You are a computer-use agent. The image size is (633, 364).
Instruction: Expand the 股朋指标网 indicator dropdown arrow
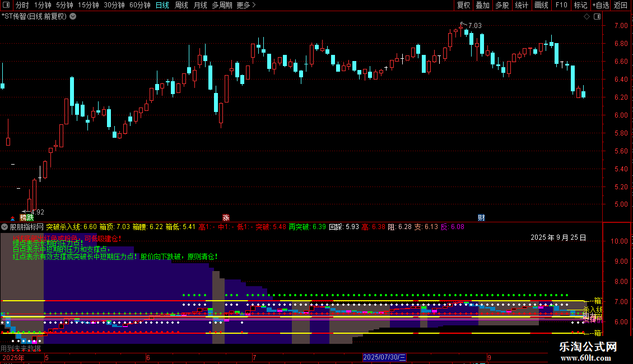point(4,227)
